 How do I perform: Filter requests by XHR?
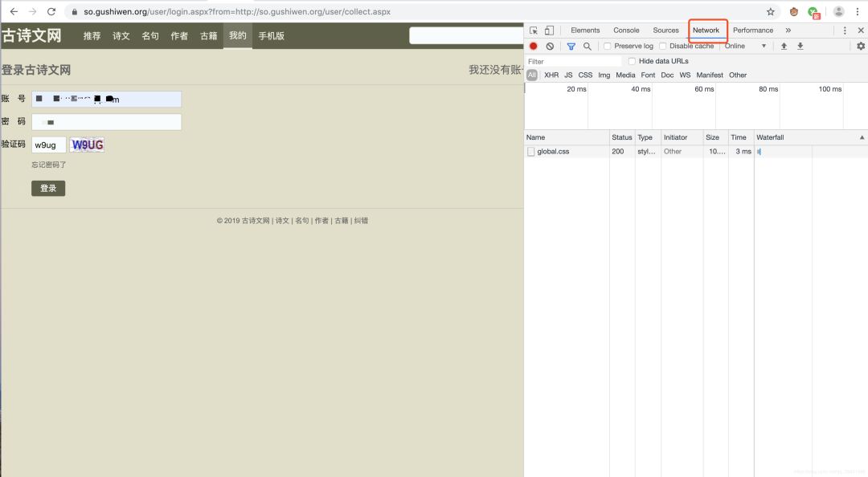tap(551, 75)
